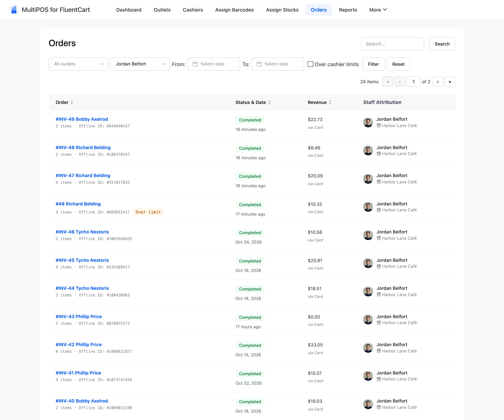Click Completed status for #INV-44

click(x=250, y=289)
